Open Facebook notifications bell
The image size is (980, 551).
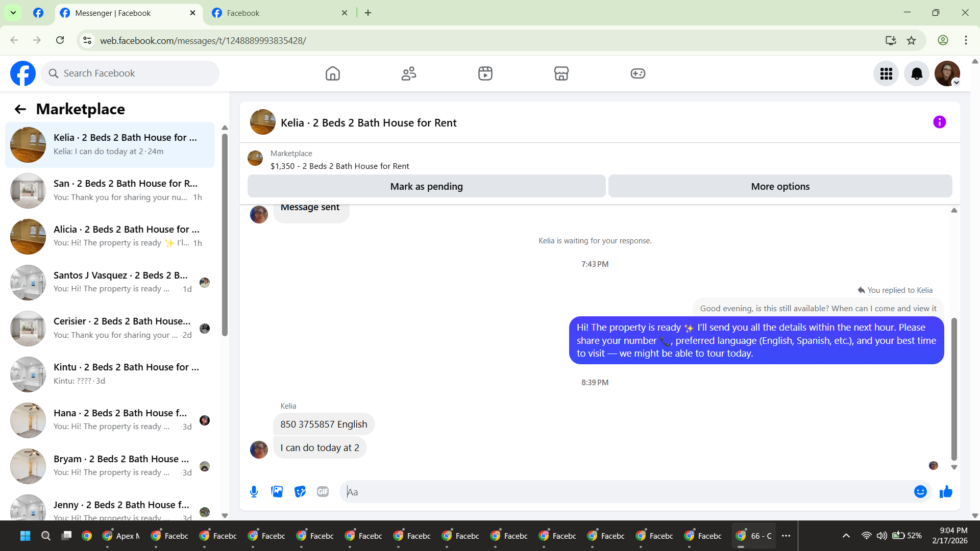click(917, 74)
